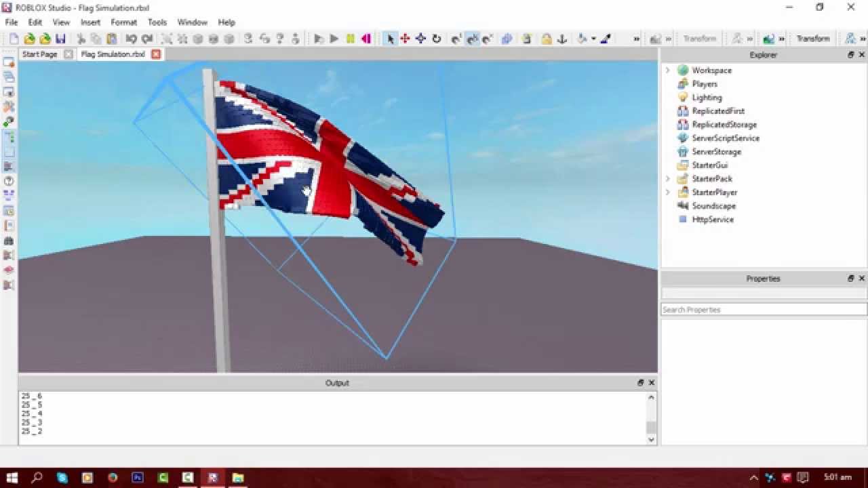Switch to the Start Page tab
The image size is (868, 488).
pyautogui.click(x=40, y=54)
